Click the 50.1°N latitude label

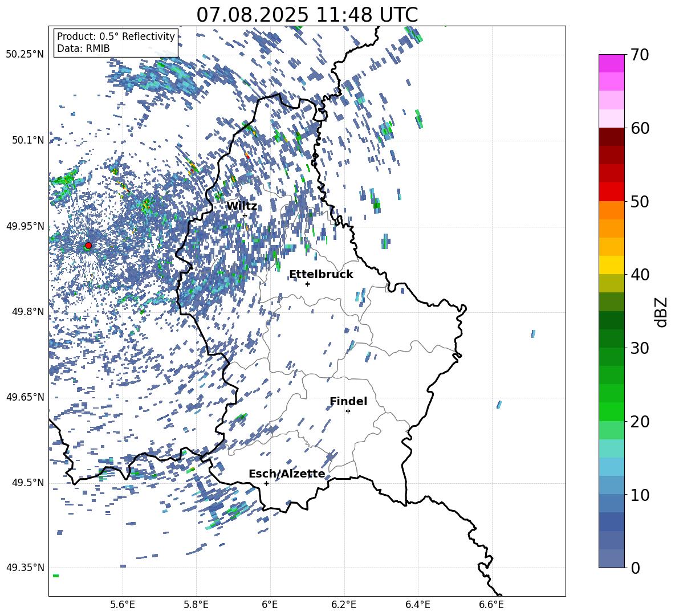pyautogui.click(x=27, y=140)
